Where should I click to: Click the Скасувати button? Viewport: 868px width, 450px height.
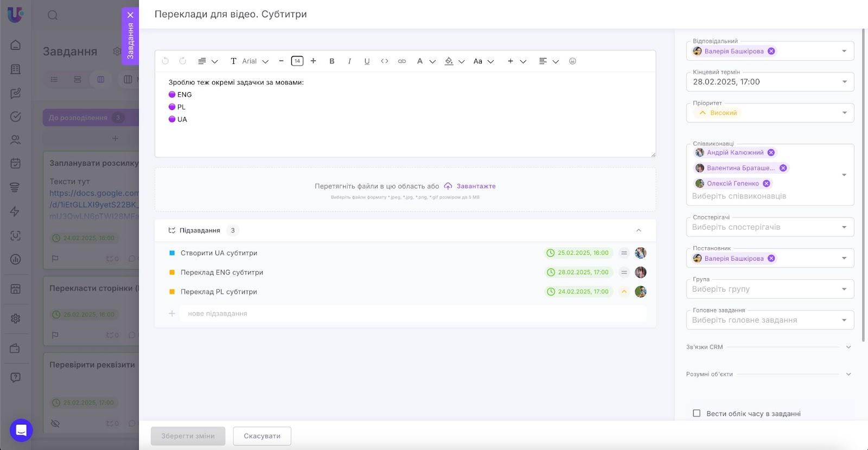(262, 436)
